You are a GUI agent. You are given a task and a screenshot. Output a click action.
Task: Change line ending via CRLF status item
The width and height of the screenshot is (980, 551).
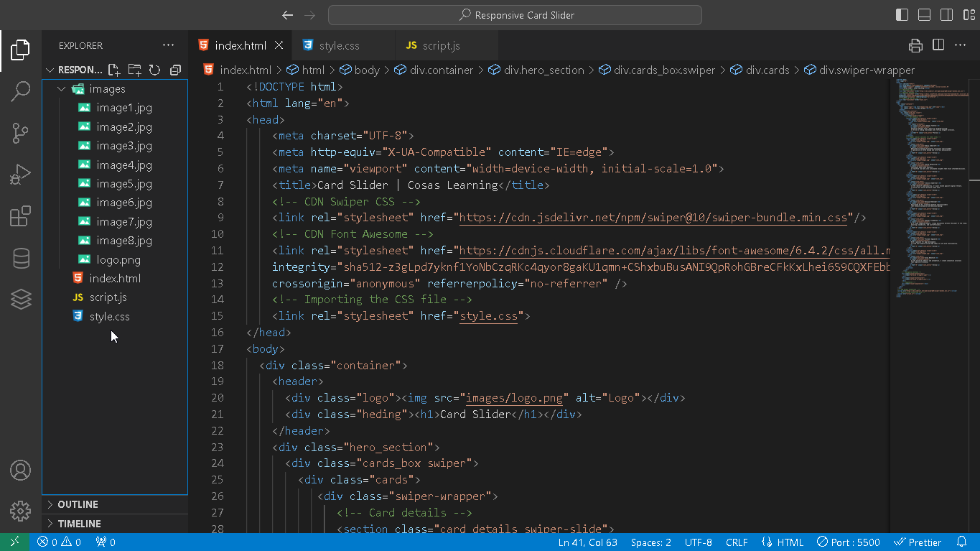[x=737, y=542]
